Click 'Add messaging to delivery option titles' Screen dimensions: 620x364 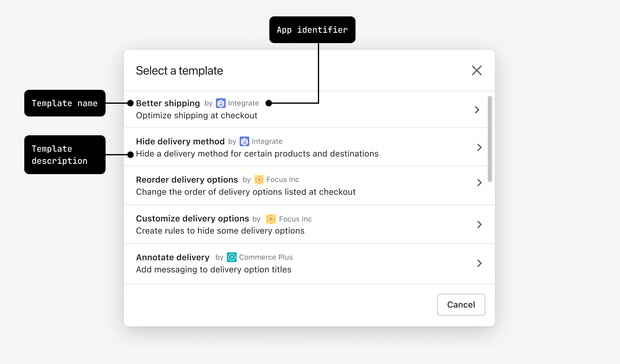214,270
